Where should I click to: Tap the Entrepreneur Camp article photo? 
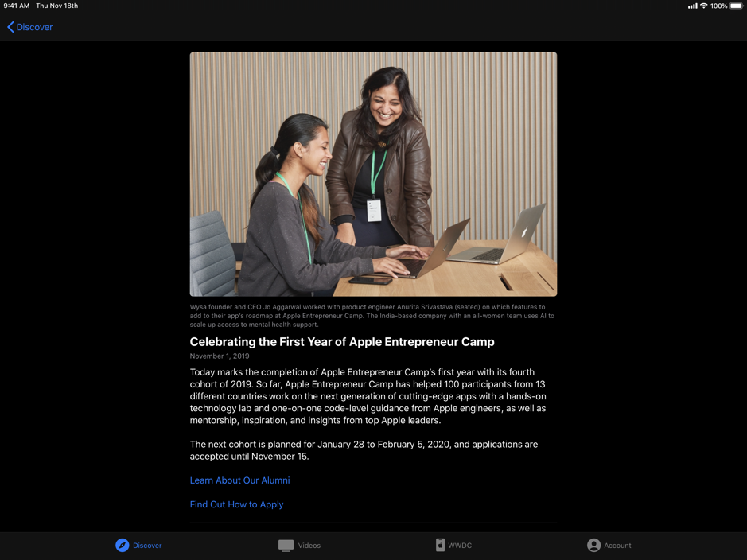373,174
